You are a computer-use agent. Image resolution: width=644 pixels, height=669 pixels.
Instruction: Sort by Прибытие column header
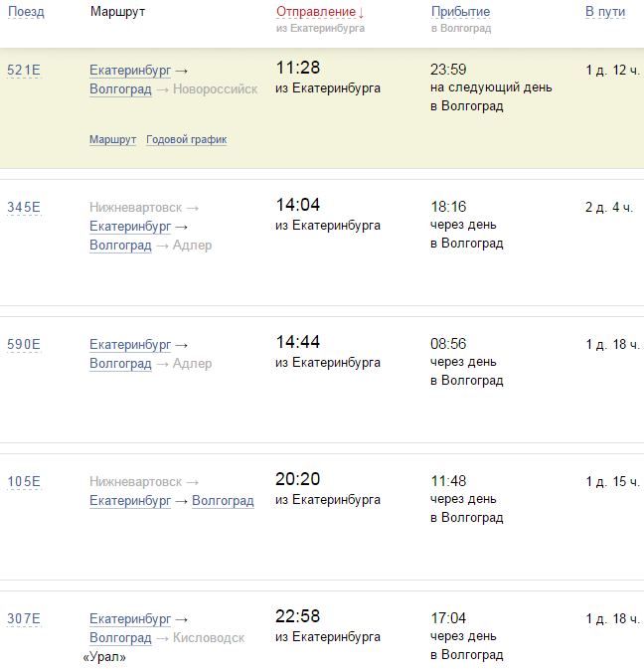459,12
